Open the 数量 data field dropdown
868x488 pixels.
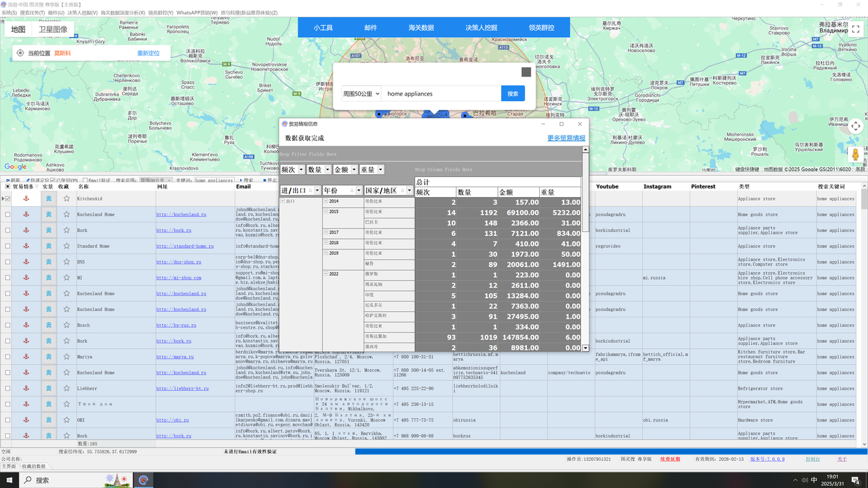pos(328,170)
